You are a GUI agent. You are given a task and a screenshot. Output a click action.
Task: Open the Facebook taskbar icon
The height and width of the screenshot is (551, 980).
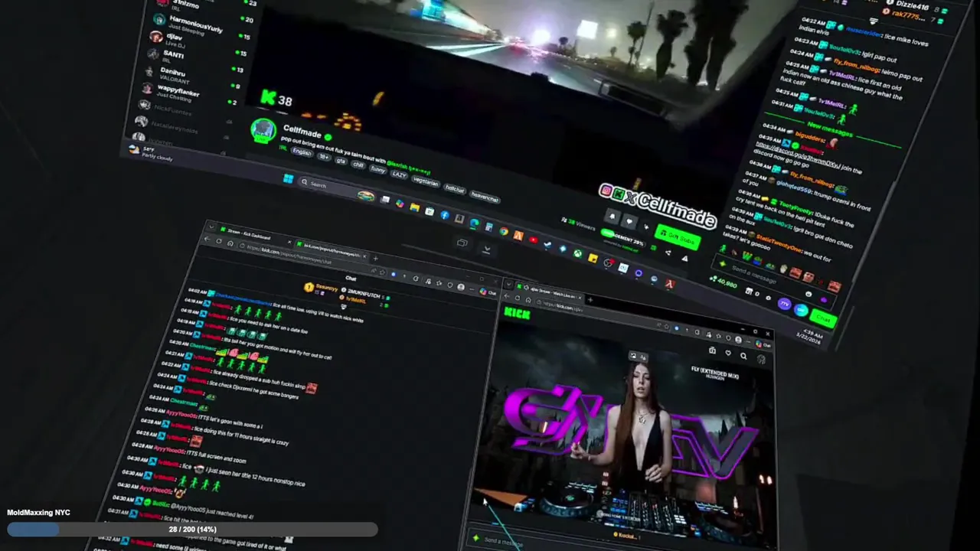pyautogui.click(x=445, y=214)
